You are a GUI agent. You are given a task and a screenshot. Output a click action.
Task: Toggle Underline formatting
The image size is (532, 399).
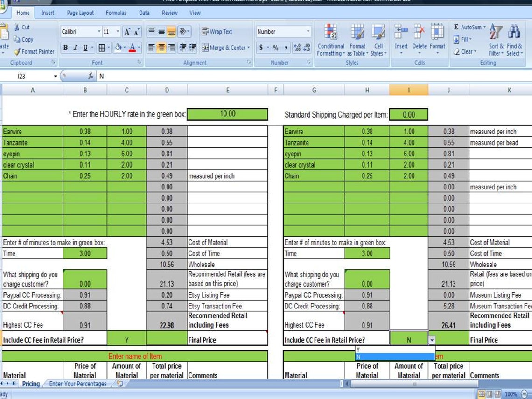85,48
